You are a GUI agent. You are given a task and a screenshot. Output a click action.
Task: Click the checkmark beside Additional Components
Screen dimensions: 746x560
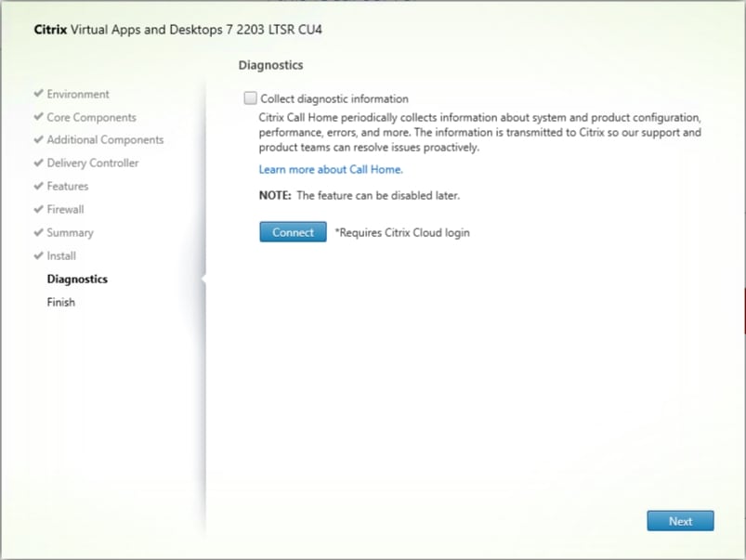[38, 140]
